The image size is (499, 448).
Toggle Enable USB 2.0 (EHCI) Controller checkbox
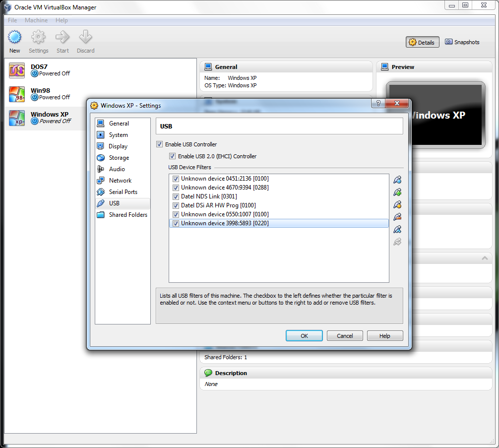(172, 156)
